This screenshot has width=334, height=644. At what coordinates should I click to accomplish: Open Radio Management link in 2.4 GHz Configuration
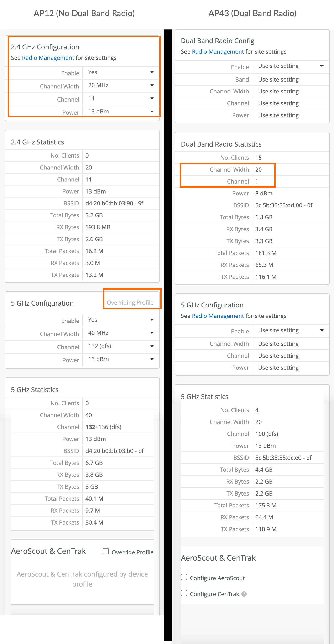[48, 58]
